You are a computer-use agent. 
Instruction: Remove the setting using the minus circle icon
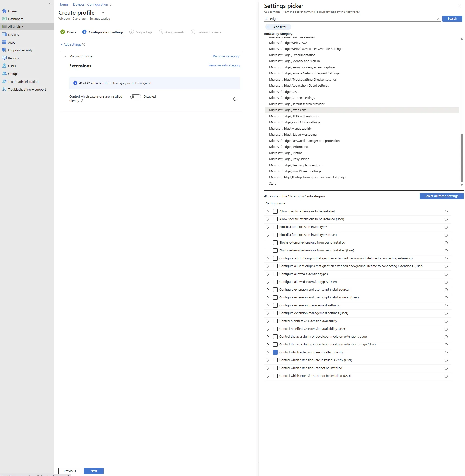[x=235, y=99]
